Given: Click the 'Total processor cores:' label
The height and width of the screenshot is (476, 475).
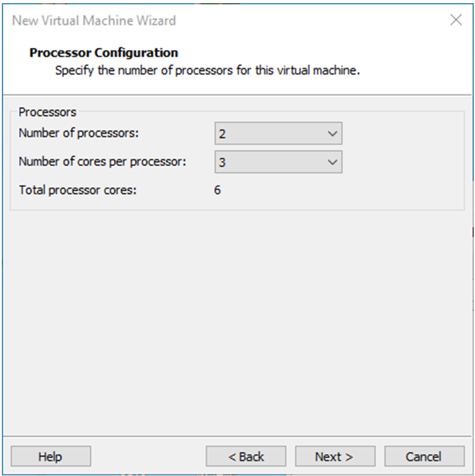Looking at the screenshot, I should point(77,190).
